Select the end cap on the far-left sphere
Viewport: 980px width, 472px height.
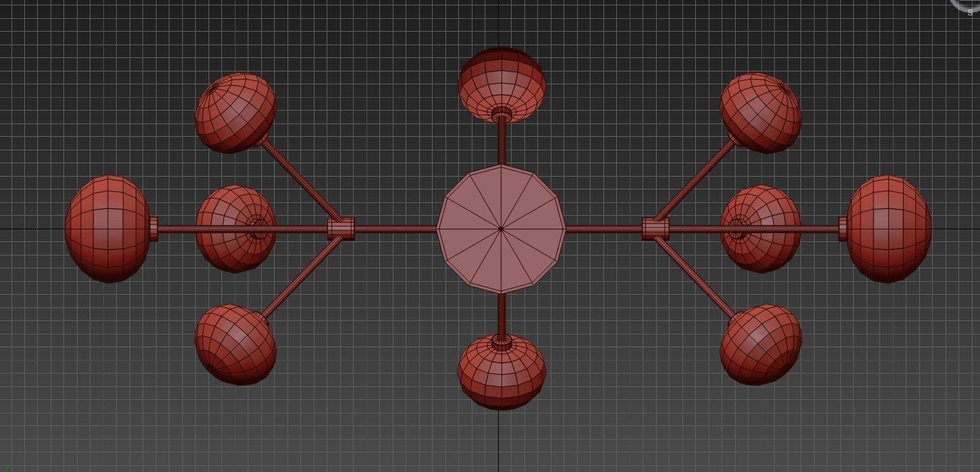coord(153,229)
